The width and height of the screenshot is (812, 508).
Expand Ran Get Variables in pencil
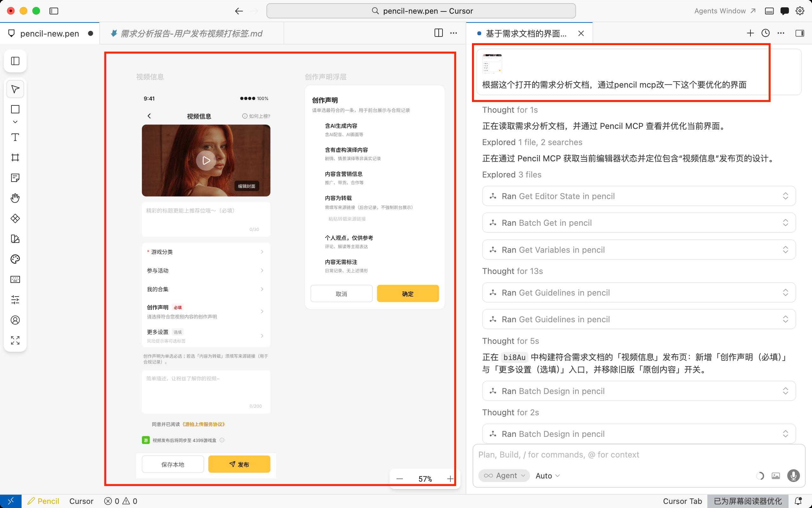pos(639,250)
